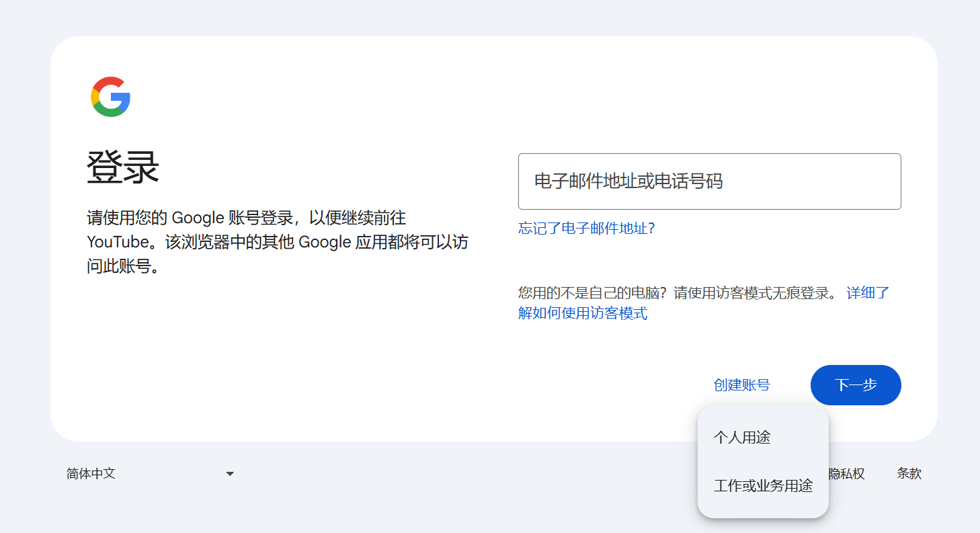The height and width of the screenshot is (533, 980).
Task: Open the 条款 footer link
Action: 909,473
